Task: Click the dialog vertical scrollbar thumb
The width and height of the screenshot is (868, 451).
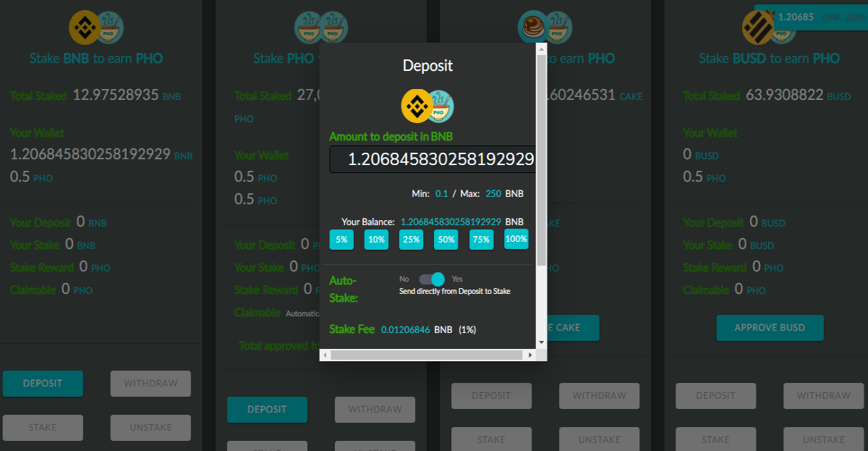Action: coord(541,159)
